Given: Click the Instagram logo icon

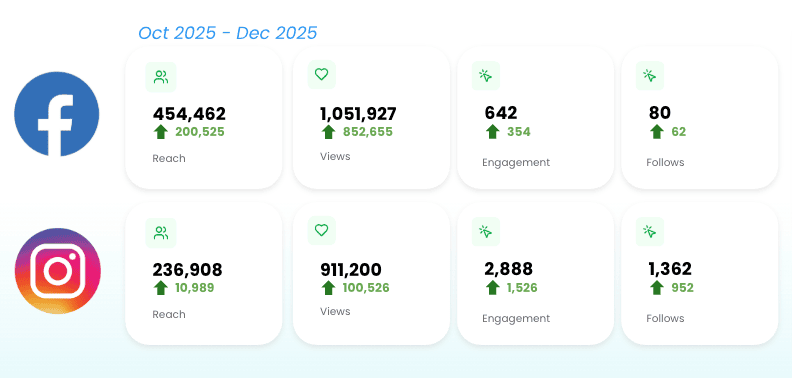Looking at the screenshot, I should [58, 271].
